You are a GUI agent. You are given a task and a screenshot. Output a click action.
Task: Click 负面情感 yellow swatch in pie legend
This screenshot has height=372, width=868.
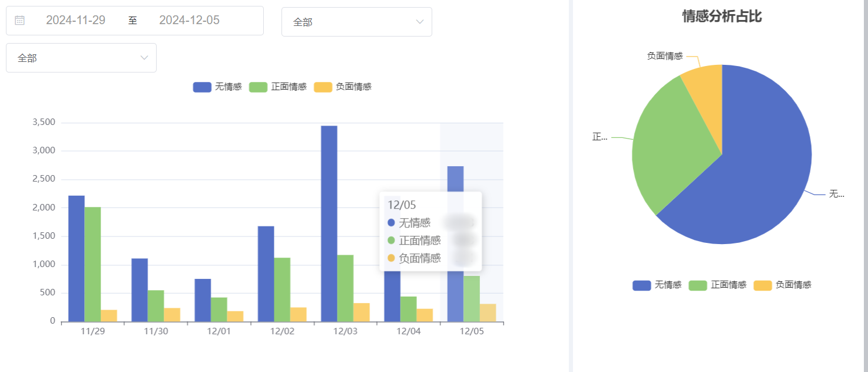pyautogui.click(x=763, y=285)
